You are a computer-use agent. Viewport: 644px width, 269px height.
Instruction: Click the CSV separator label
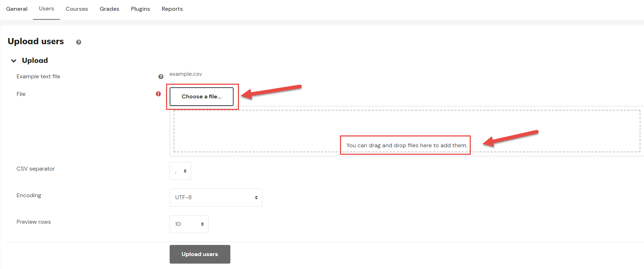click(36, 169)
